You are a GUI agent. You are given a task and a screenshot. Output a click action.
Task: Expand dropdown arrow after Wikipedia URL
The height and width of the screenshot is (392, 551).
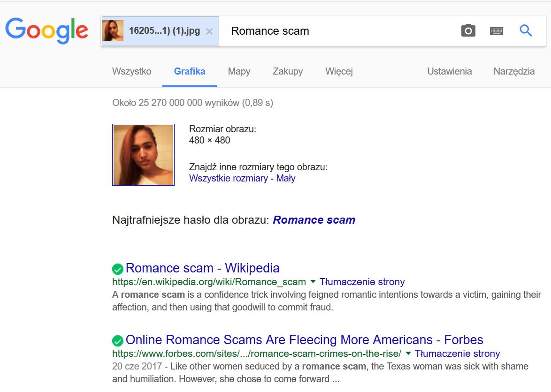click(x=313, y=282)
